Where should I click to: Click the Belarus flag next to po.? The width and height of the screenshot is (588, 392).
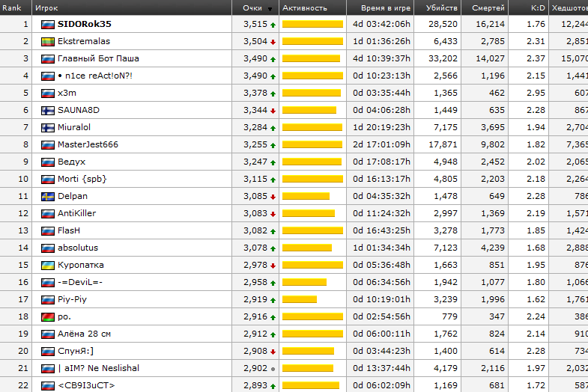pyautogui.click(x=47, y=316)
